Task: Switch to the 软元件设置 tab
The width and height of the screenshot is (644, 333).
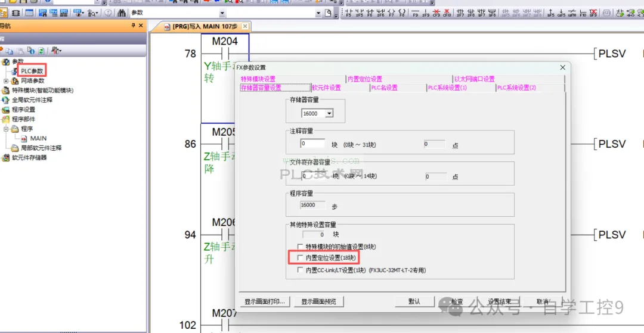Action: tap(327, 88)
